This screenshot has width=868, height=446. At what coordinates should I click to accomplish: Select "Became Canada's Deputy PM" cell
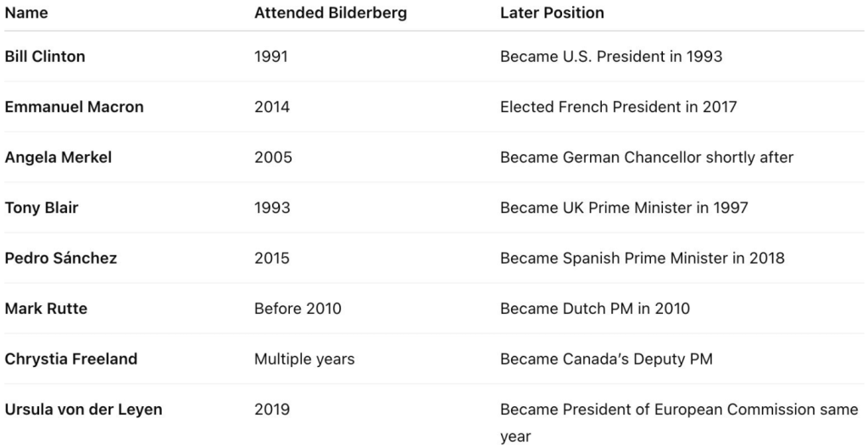[606, 359]
